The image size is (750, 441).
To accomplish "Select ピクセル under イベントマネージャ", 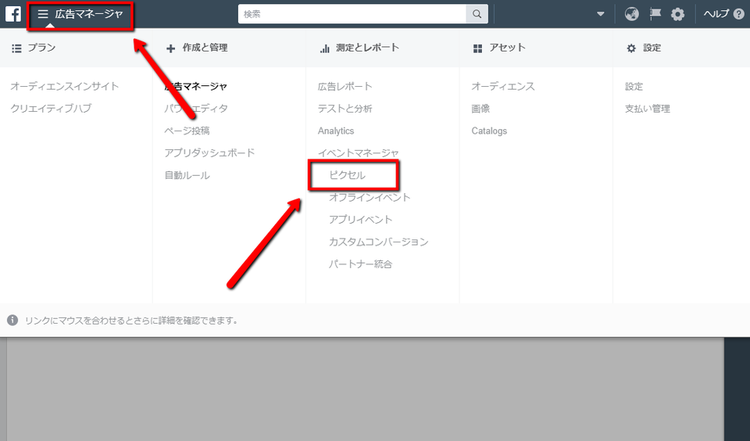I will (x=347, y=175).
